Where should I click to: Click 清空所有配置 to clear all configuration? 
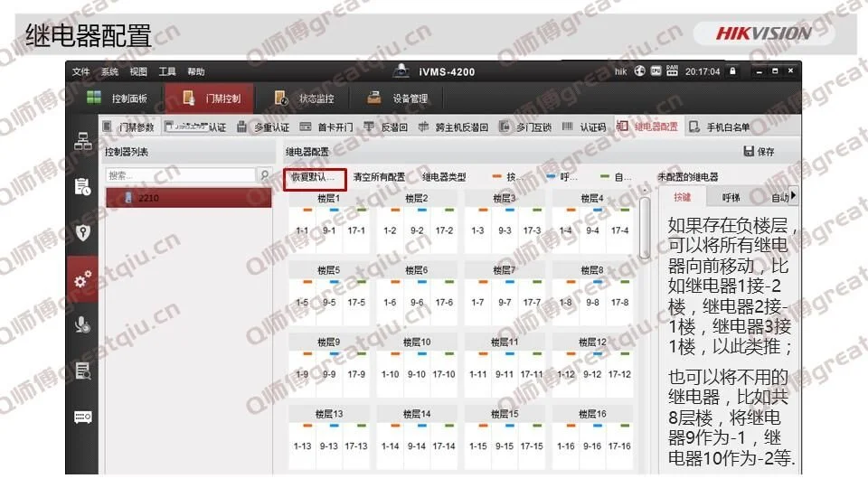pyautogui.click(x=379, y=177)
